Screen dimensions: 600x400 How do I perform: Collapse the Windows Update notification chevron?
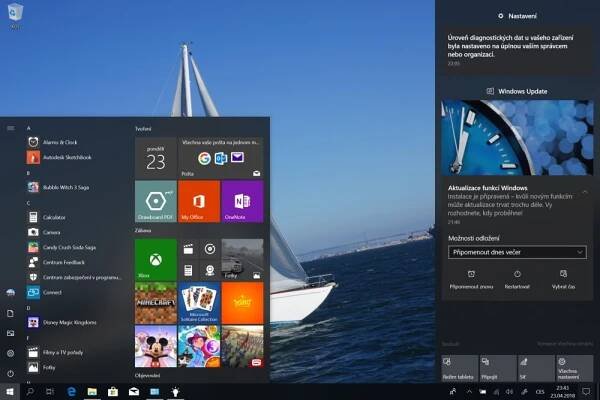pos(584,189)
